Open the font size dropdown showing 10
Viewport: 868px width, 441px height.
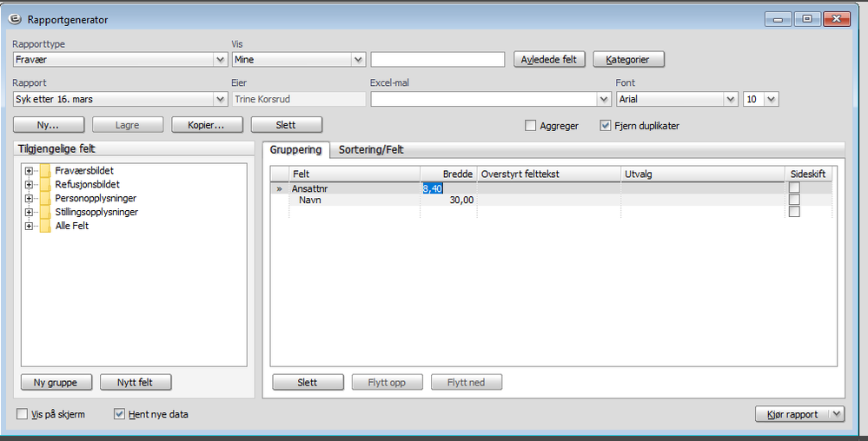tap(772, 100)
